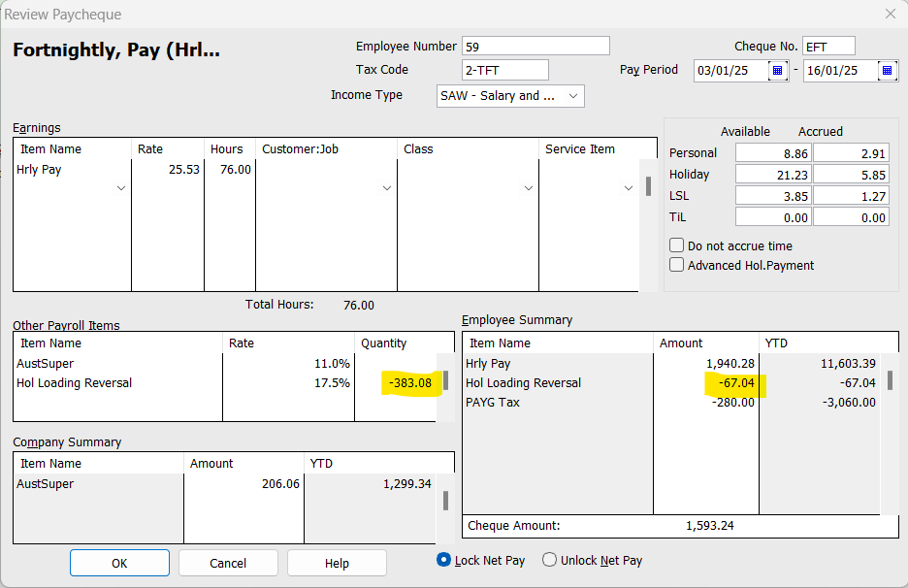Viewport: 908px width, 588px height.
Task: Click the 11,603.39 YTD value
Action: click(x=848, y=364)
